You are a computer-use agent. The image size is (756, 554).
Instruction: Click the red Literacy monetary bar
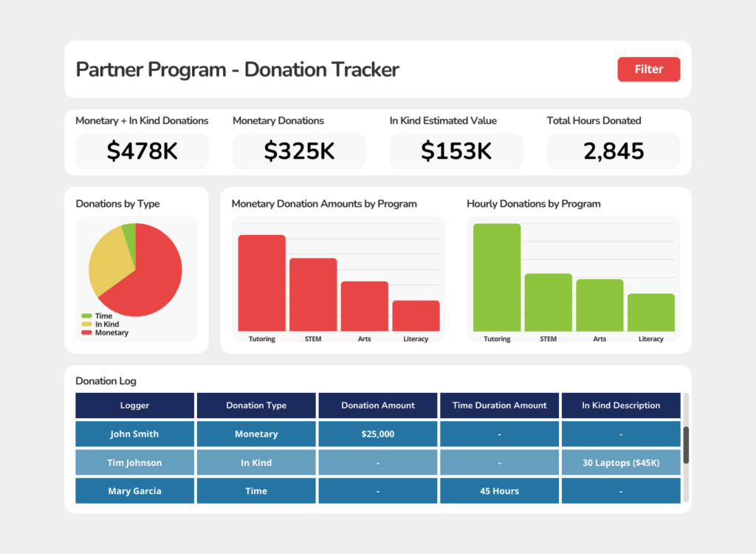pyautogui.click(x=416, y=315)
